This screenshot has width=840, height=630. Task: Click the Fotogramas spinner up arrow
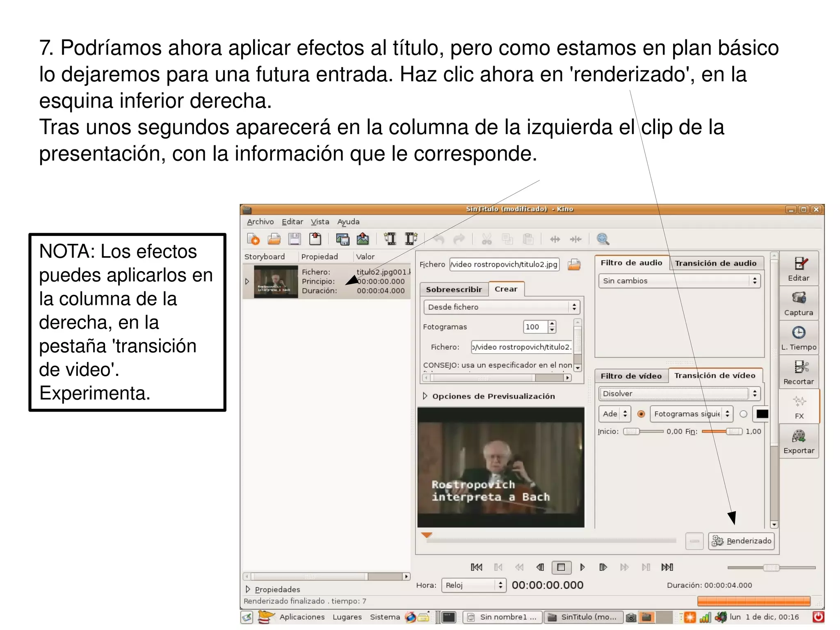point(552,324)
